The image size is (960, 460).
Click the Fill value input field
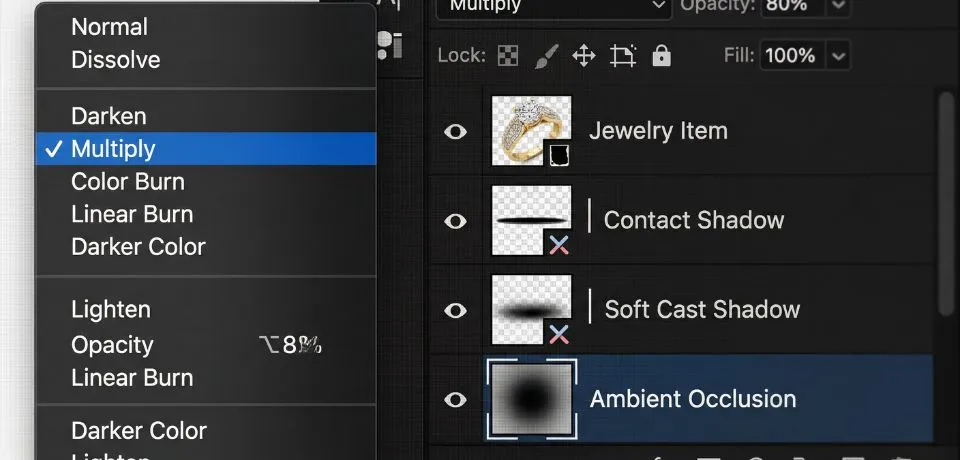tap(791, 56)
